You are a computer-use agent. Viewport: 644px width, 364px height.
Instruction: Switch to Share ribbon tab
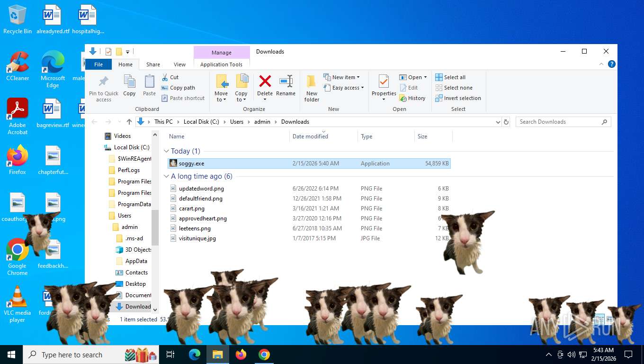point(153,64)
